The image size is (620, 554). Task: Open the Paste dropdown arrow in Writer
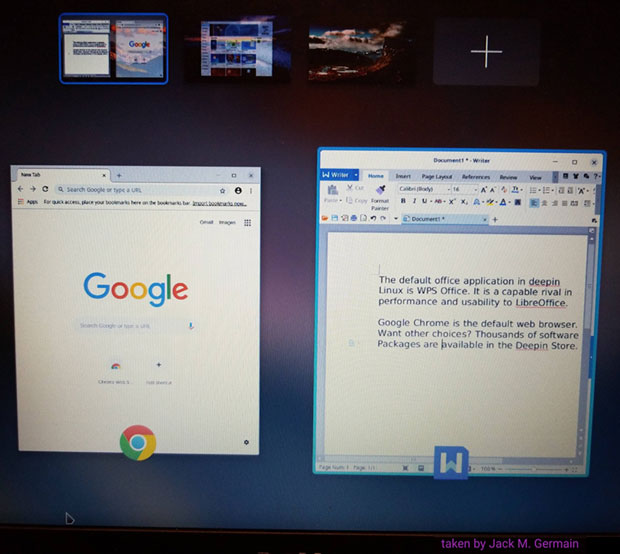tap(340, 200)
